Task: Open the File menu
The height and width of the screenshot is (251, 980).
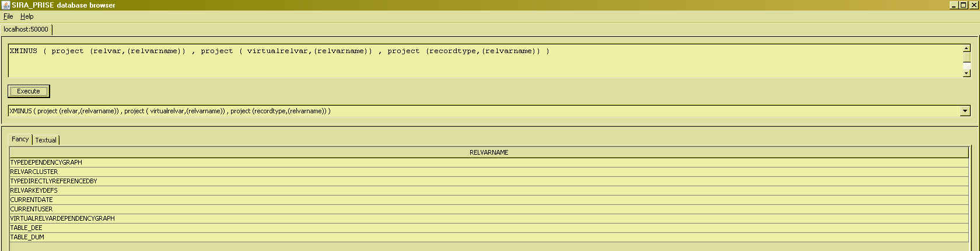Action: (x=8, y=16)
